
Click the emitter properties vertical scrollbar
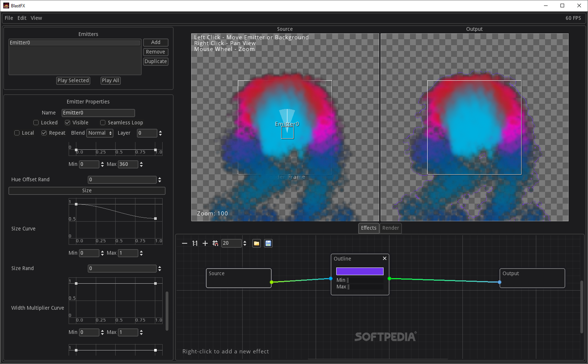tap(167, 311)
